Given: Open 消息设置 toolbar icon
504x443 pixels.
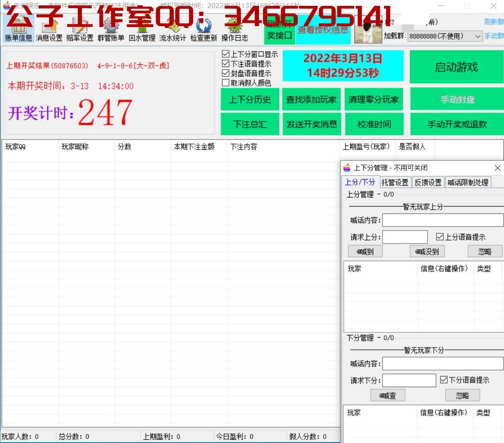Looking at the screenshot, I should 49,30.
